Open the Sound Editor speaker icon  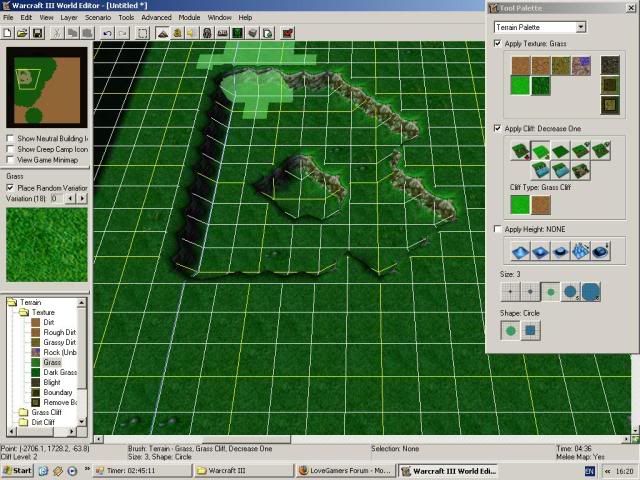[192, 33]
